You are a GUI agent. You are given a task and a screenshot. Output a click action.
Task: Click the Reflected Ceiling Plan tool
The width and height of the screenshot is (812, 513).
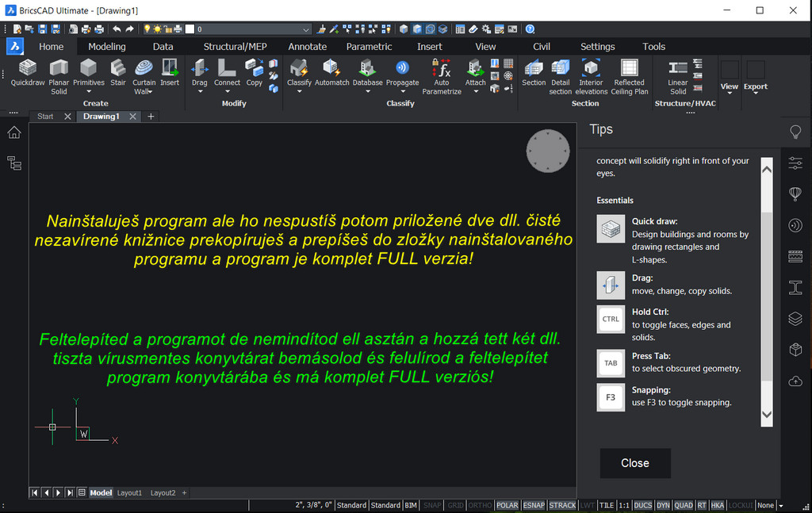629,77
